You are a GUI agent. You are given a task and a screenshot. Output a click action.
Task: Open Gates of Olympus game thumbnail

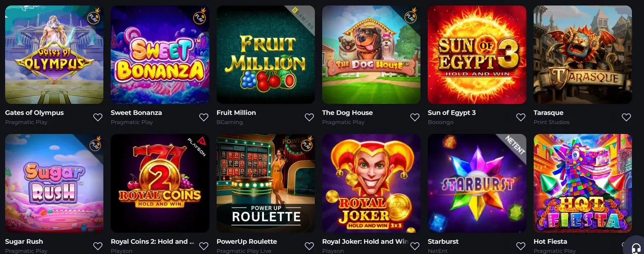coord(54,55)
